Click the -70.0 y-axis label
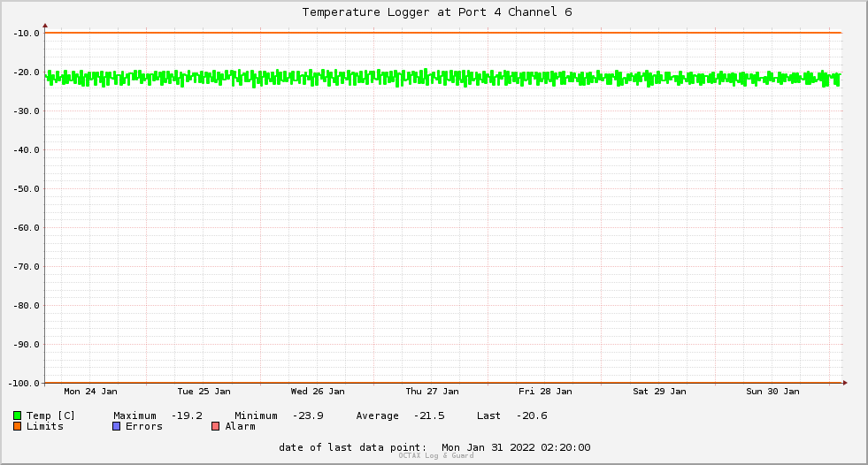The height and width of the screenshot is (465, 868). 27,266
